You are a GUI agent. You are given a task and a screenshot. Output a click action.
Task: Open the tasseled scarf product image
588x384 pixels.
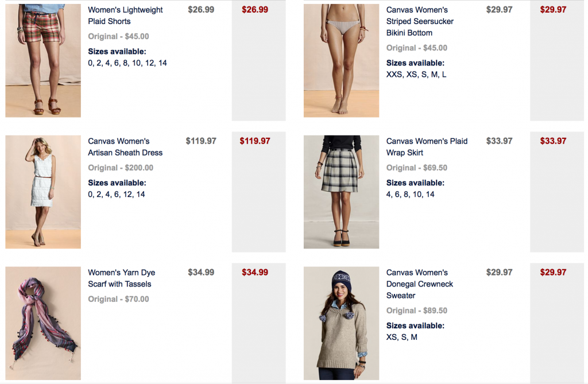(x=43, y=323)
